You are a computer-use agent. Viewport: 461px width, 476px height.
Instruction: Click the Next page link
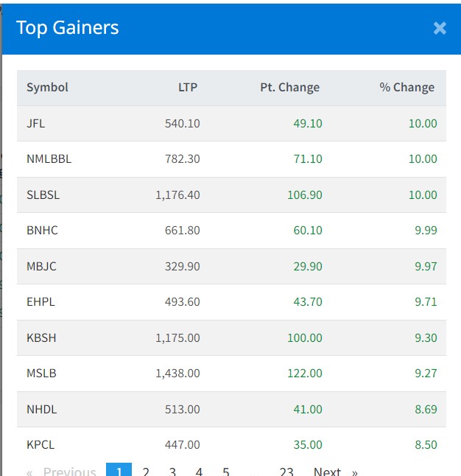tap(328, 472)
